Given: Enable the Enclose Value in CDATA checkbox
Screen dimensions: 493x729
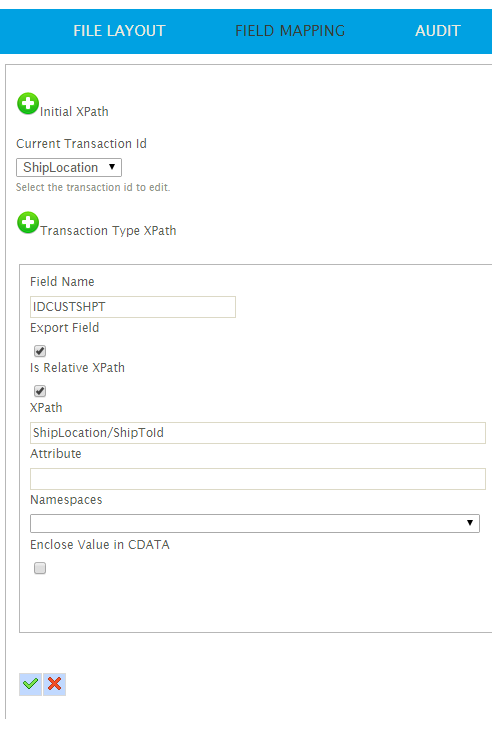Looking at the screenshot, I should (x=40, y=568).
